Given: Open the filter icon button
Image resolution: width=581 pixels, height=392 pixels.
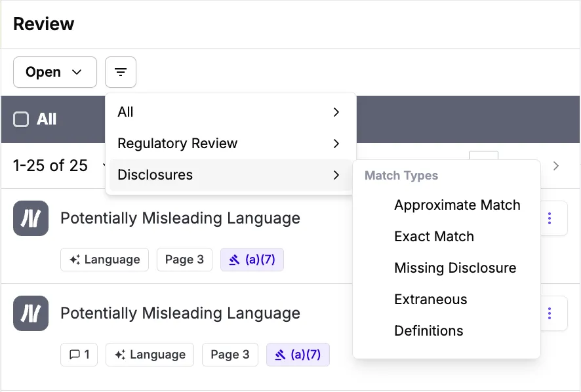Looking at the screenshot, I should (x=121, y=72).
